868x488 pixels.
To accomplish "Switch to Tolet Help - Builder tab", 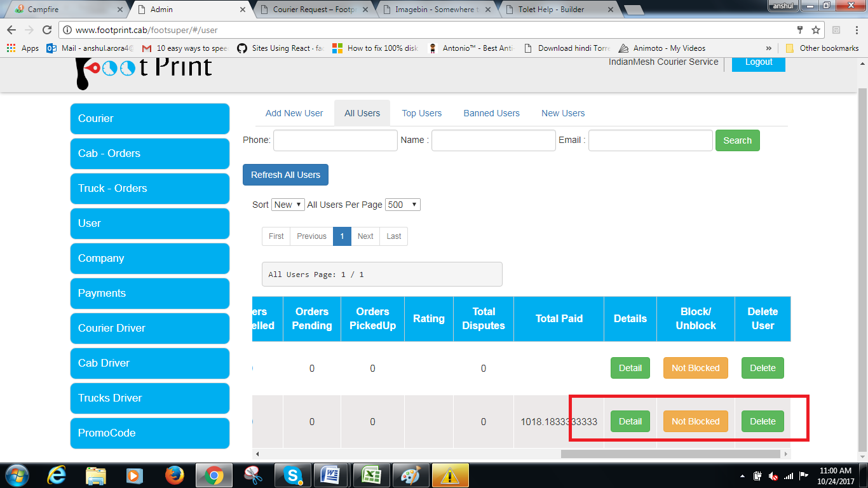I will coord(559,10).
